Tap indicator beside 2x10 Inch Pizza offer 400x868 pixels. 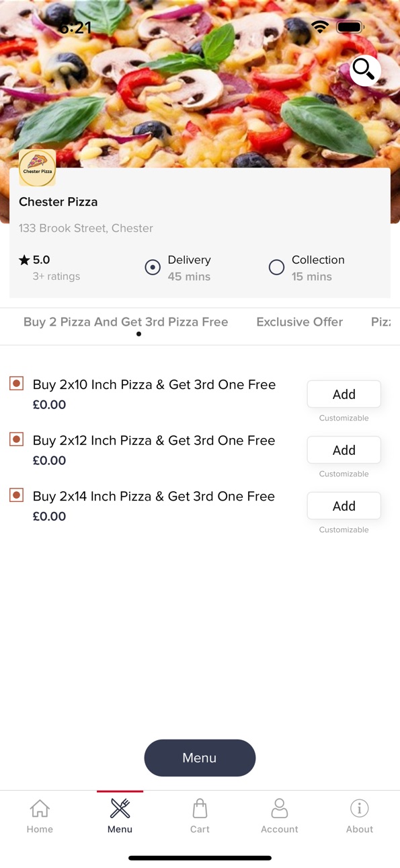click(x=17, y=384)
